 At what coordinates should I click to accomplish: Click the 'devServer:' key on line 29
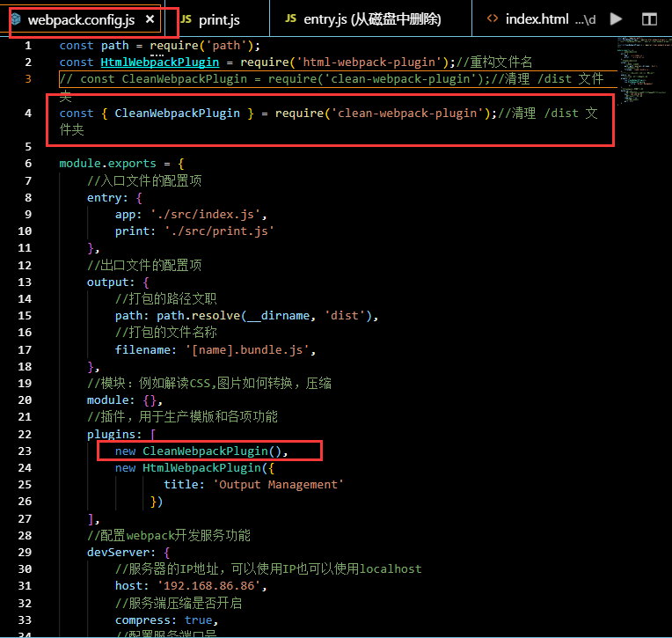(121, 553)
